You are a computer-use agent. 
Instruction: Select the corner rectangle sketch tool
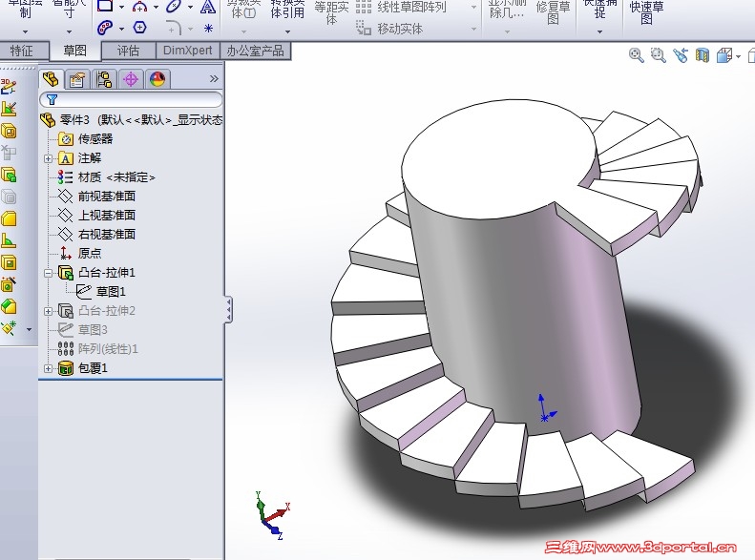(105, 6)
